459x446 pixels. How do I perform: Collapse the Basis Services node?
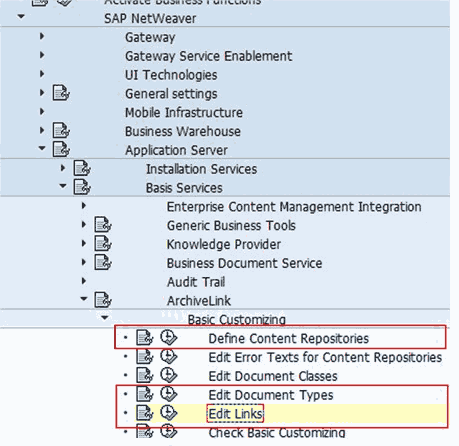pyautogui.click(x=63, y=186)
